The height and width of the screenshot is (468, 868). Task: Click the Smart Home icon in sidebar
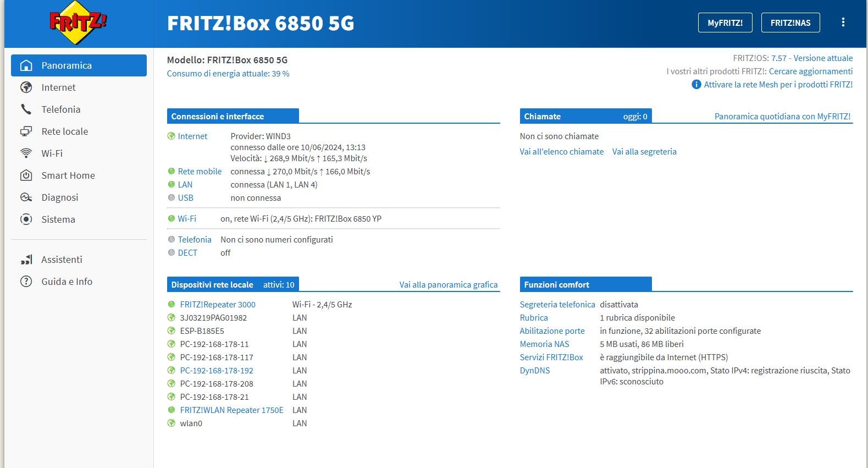pyautogui.click(x=26, y=175)
